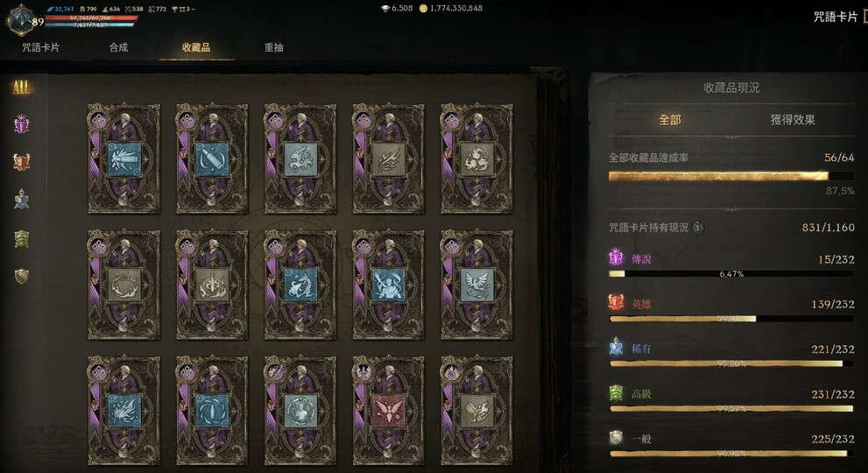Open card with triple swirl symbol
Viewport: 868px width, 473px height.
point(476,159)
